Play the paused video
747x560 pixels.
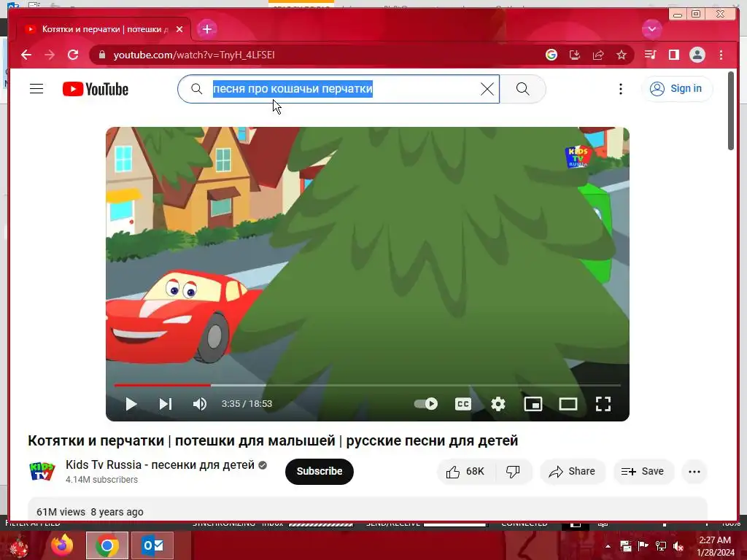131,404
